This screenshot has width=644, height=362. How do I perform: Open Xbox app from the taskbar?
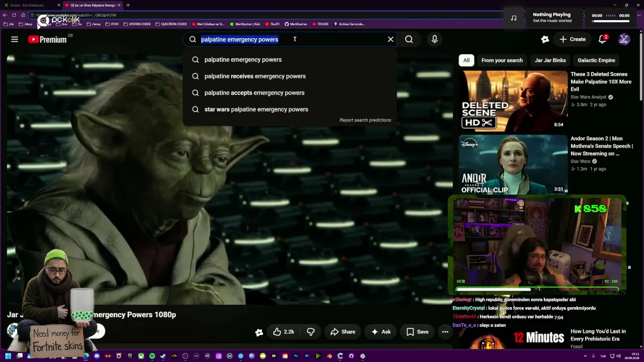[x=141, y=356]
